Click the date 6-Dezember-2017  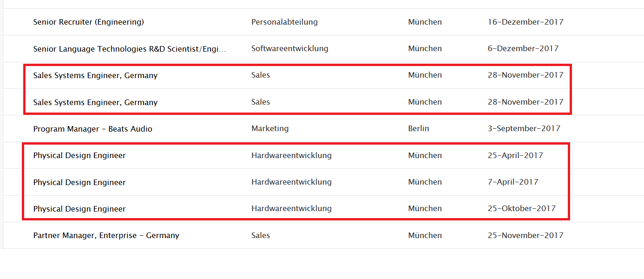click(x=523, y=48)
